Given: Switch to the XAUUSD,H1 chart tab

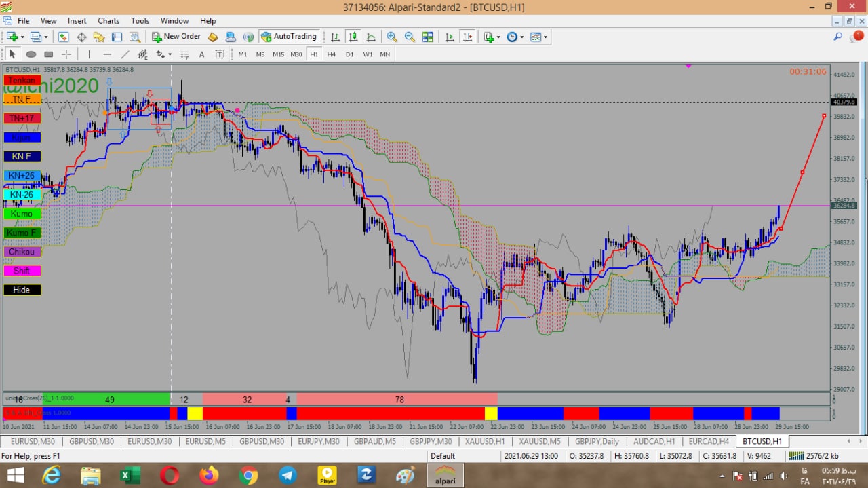Looking at the screenshot, I should (x=484, y=441).
